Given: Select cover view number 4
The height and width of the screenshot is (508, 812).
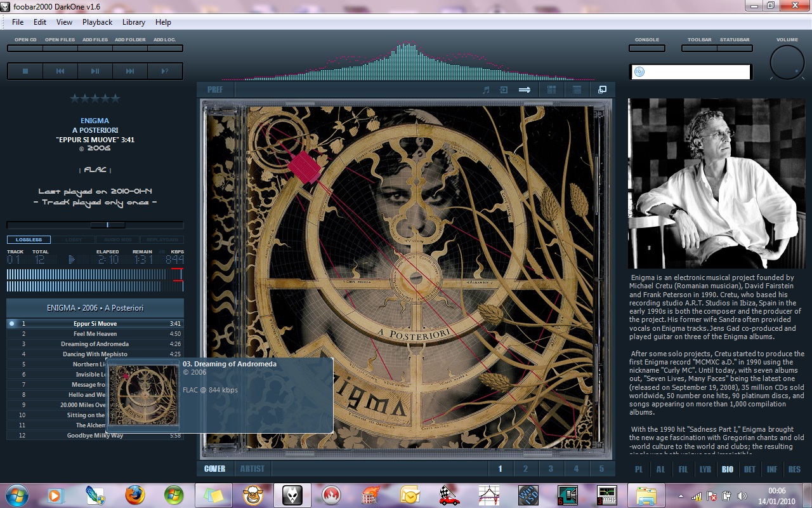Looking at the screenshot, I should 576,469.
